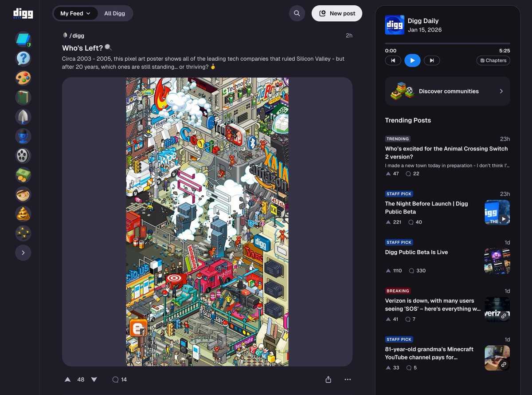
Task: Open The Night Before Launch post
Action: (x=426, y=208)
